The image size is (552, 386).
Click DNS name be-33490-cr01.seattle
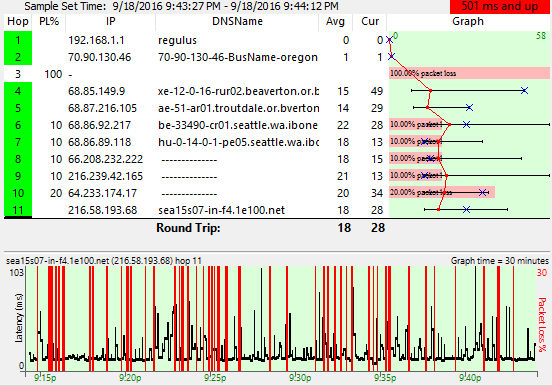(238, 125)
